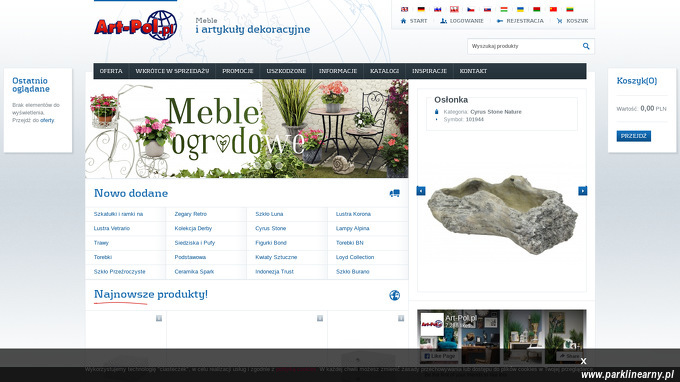This screenshot has height=382, width=680.
Task: Open the REJESTRACJA link
Action: tap(520, 21)
